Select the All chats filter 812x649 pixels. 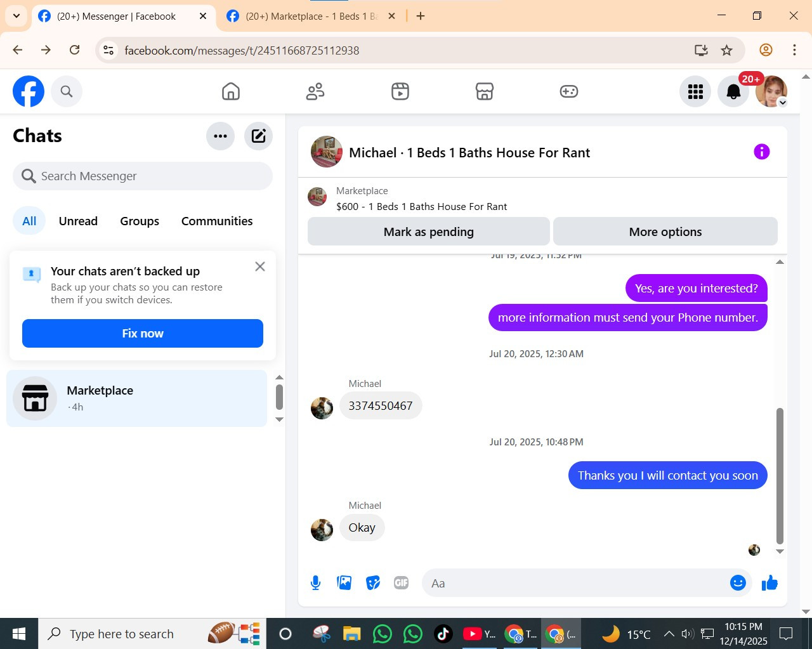(x=29, y=221)
